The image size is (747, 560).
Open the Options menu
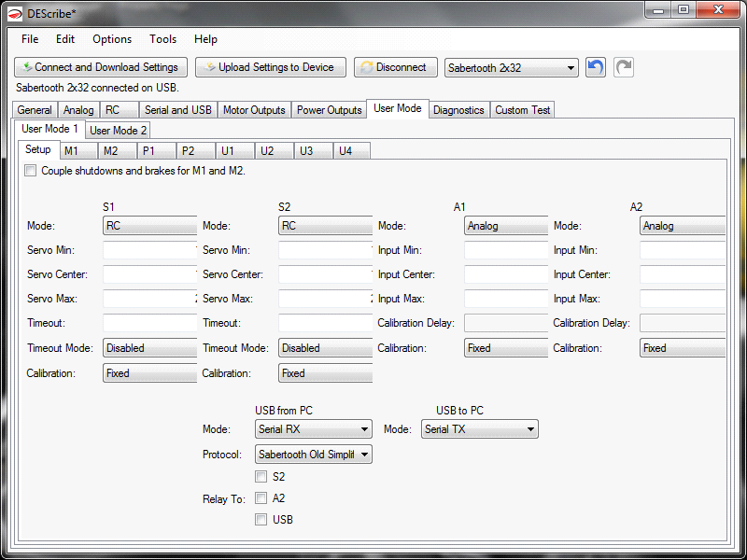coord(112,39)
